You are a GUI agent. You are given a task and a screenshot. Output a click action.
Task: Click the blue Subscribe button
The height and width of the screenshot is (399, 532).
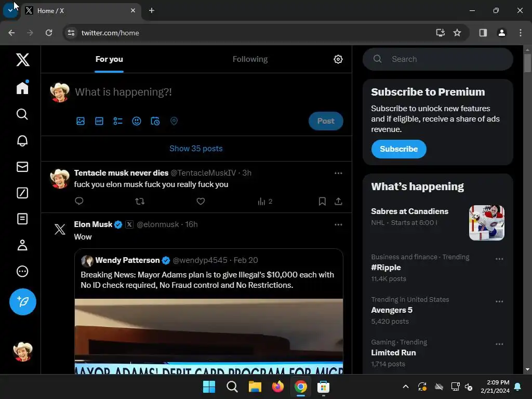(x=398, y=149)
